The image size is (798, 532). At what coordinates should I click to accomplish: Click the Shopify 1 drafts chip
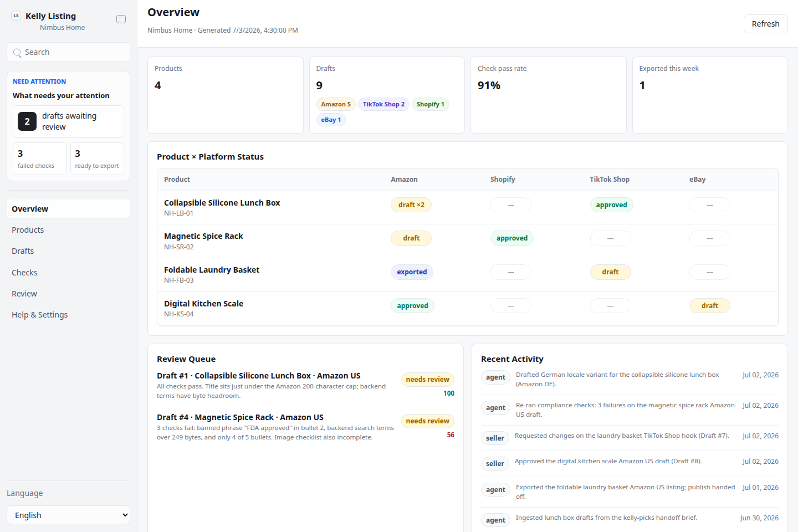click(430, 104)
